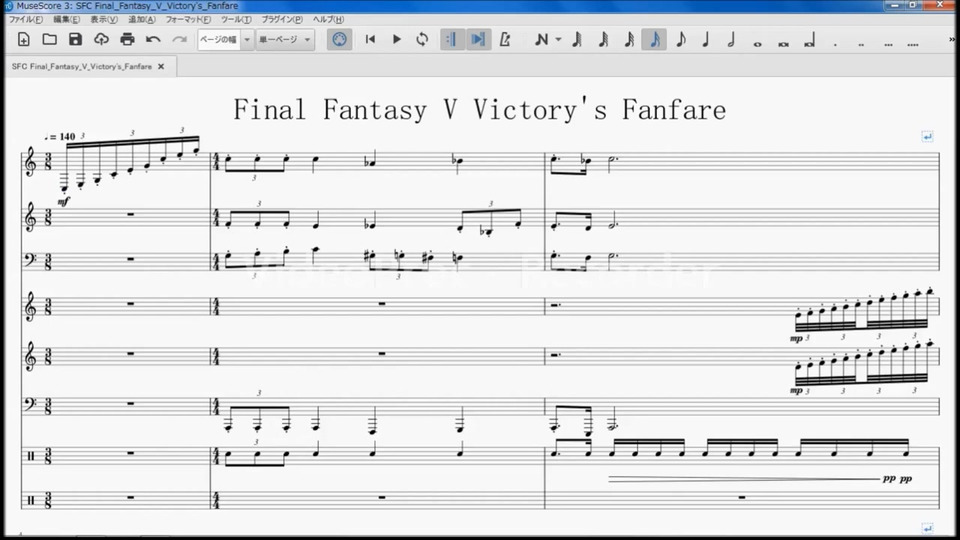Close the SFC Final_Fantasy_V_Victory's_Fanfare score tab
Viewport: 960px width, 540px height.
click(161, 67)
